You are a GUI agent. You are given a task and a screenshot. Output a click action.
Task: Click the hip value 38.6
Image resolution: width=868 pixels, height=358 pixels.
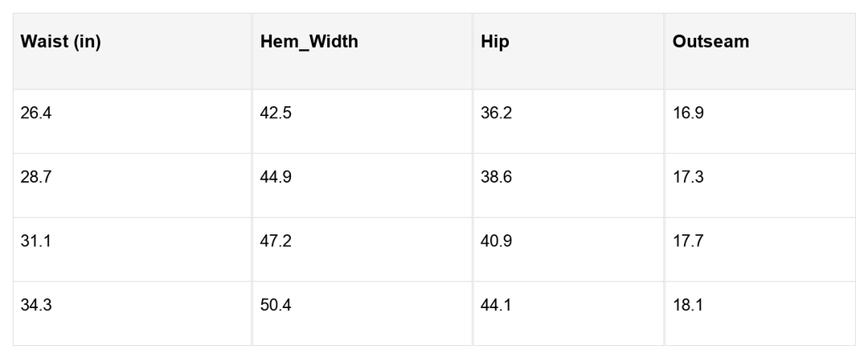click(x=496, y=177)
